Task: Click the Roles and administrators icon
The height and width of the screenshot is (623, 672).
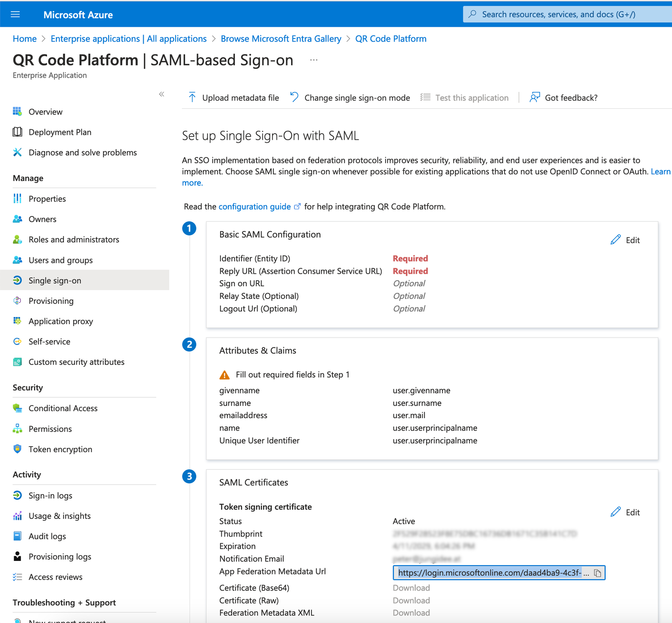Action: pos(17,239)
